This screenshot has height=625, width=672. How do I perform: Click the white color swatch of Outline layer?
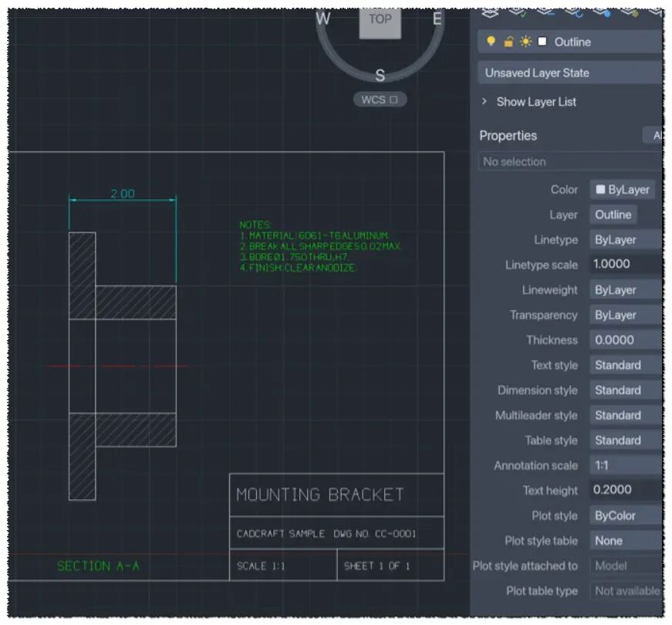542,42
